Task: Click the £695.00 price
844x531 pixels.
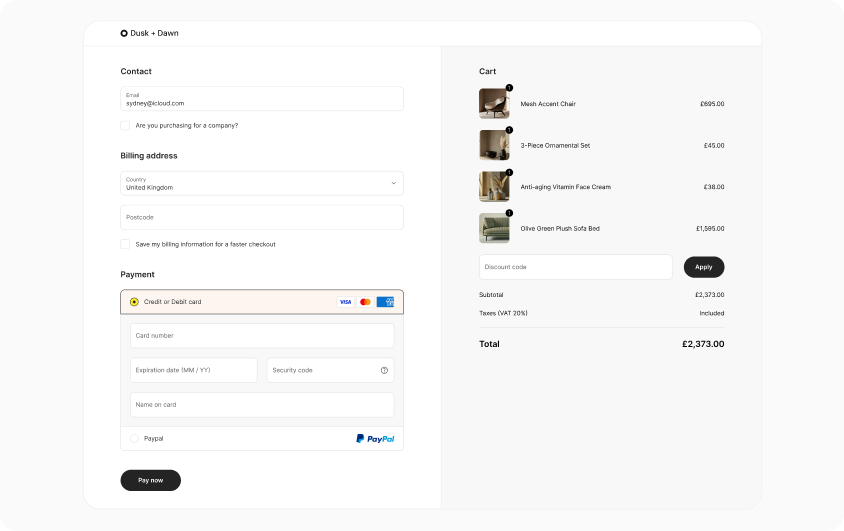Action: pos(712,104)
